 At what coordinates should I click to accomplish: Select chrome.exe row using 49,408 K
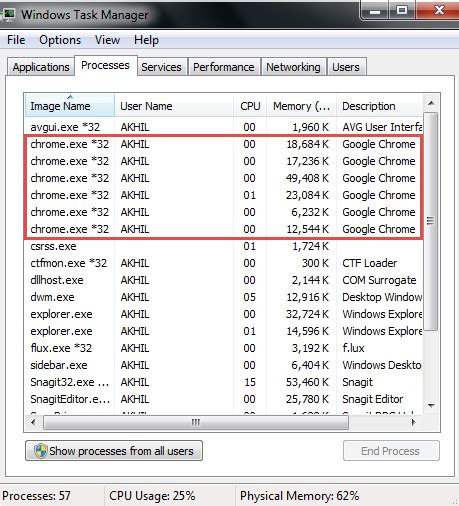[223, 178]
